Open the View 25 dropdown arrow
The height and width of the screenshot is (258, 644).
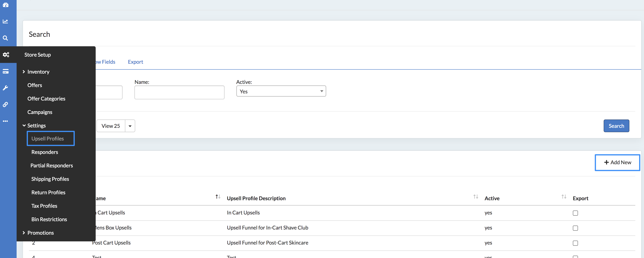(x=130, y=126)
